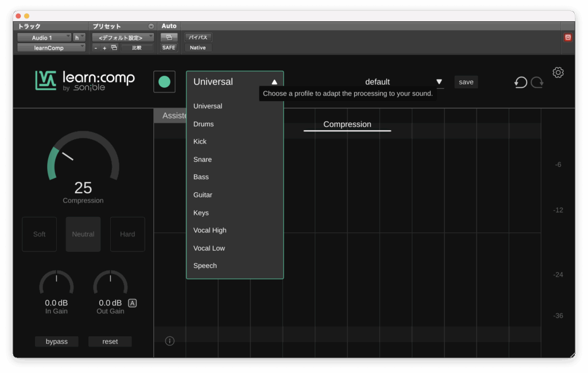Click the learn:comp logo
588x373 pixels.
click(x=85, y=80)
